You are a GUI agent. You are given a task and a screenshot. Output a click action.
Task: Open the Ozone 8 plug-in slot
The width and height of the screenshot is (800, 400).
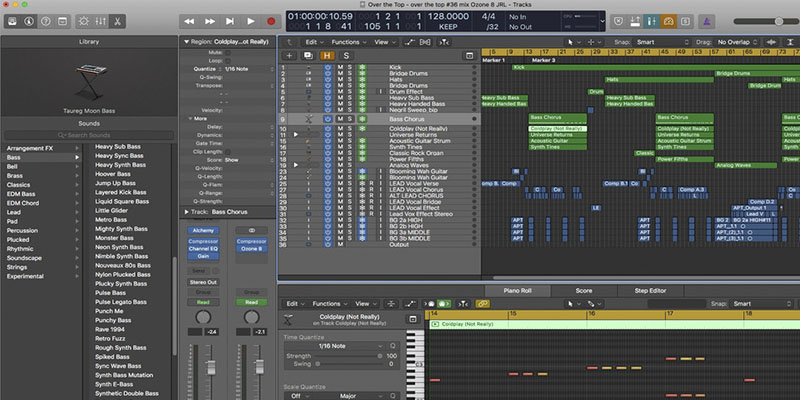[x=251, y=249]
